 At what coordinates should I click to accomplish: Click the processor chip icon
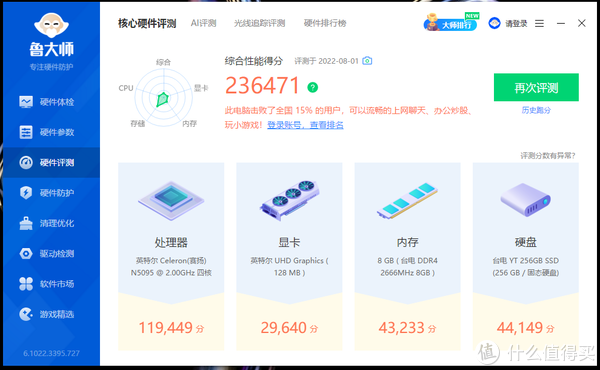click(x=171, y=200)
